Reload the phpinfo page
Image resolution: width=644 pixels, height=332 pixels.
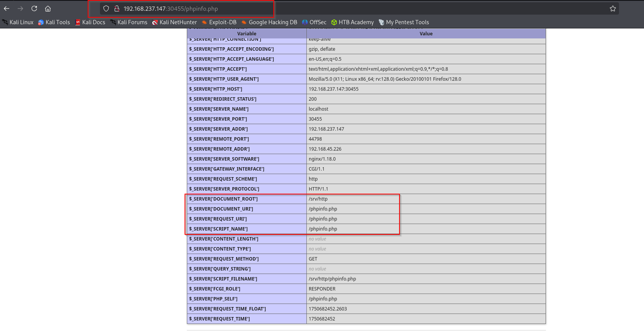pos(34,8)
